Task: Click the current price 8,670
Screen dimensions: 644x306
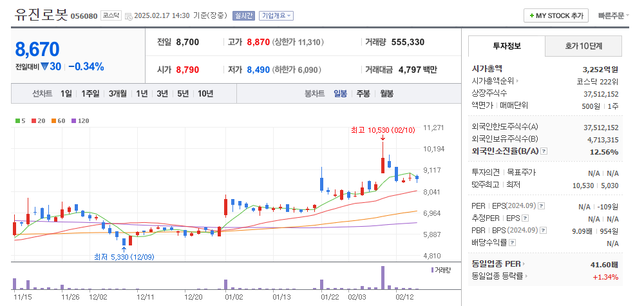Action: click(37, 50)
